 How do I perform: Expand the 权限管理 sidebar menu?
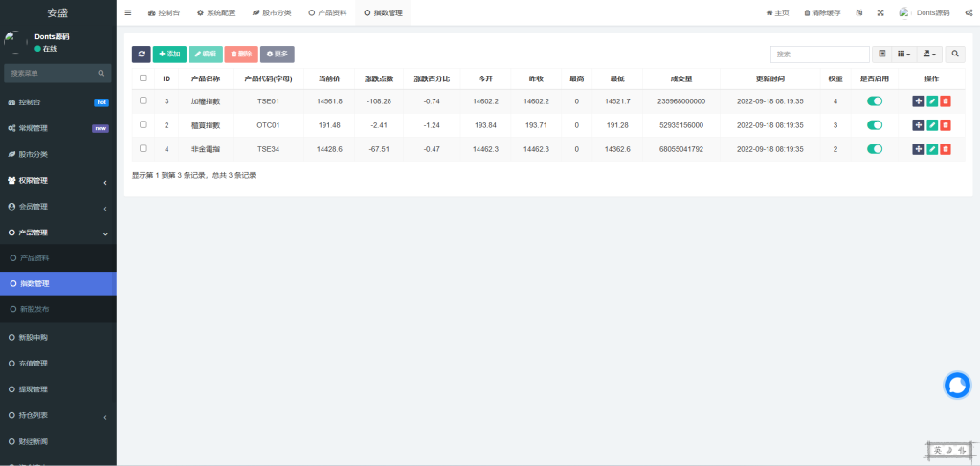click(57, 180)
